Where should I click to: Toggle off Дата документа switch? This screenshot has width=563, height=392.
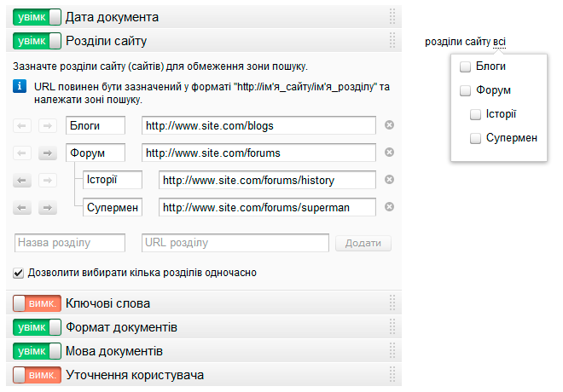click(38, 16)
